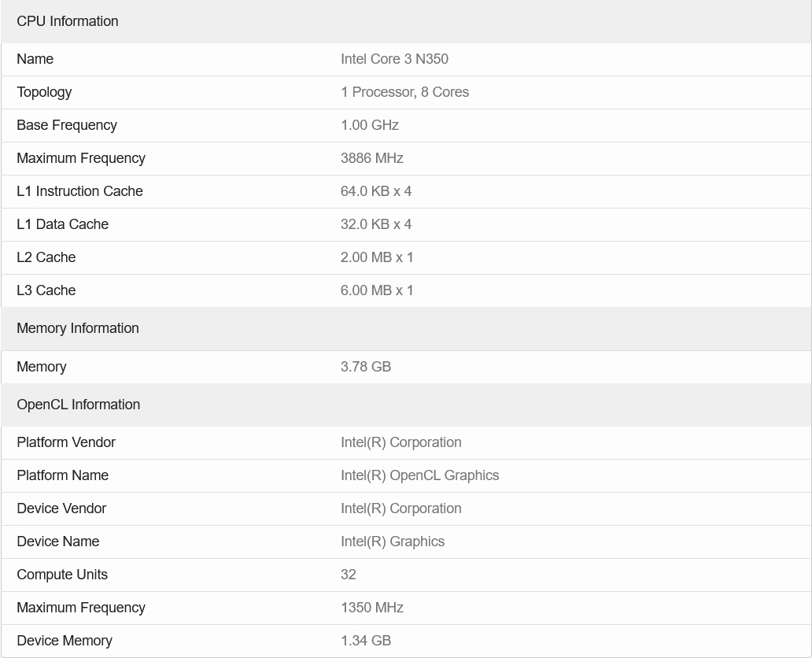Select the 32.0 KB x 4 value
This screenshot has height=658, width=812.
click(x=376, y=224)
